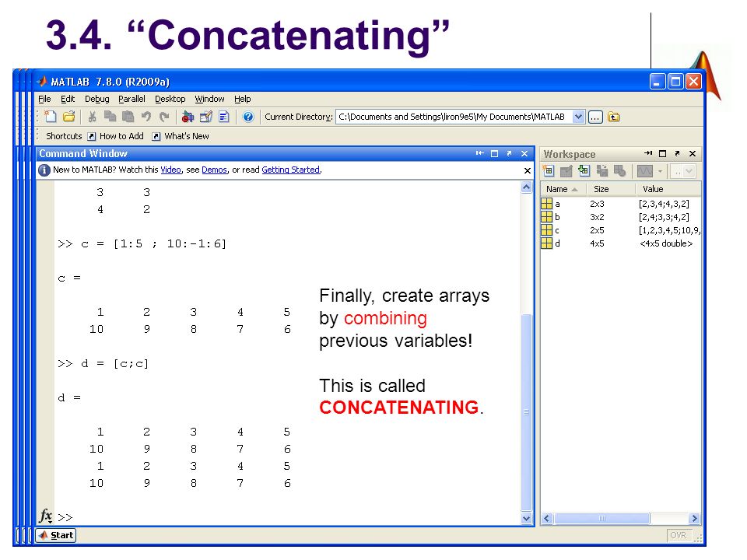The height and width of the screenshot is (560, 747).
Task: Close the Workspace panel
Action: [x=693, y=153]
